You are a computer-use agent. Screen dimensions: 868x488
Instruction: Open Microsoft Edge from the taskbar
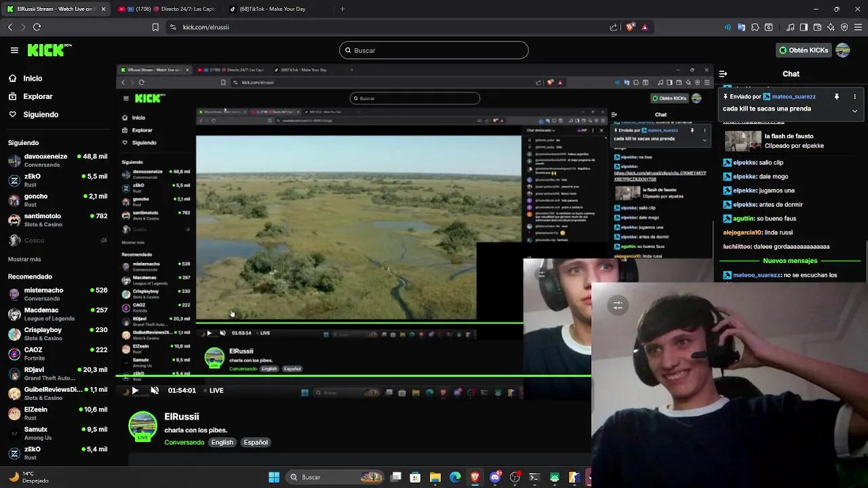coord(455,477)
